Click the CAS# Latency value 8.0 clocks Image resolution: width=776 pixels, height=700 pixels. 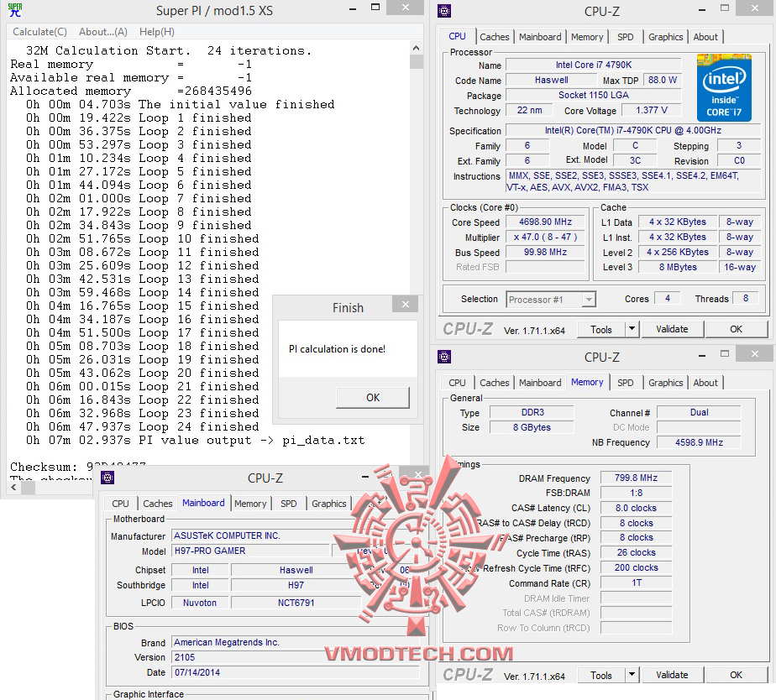636,508
